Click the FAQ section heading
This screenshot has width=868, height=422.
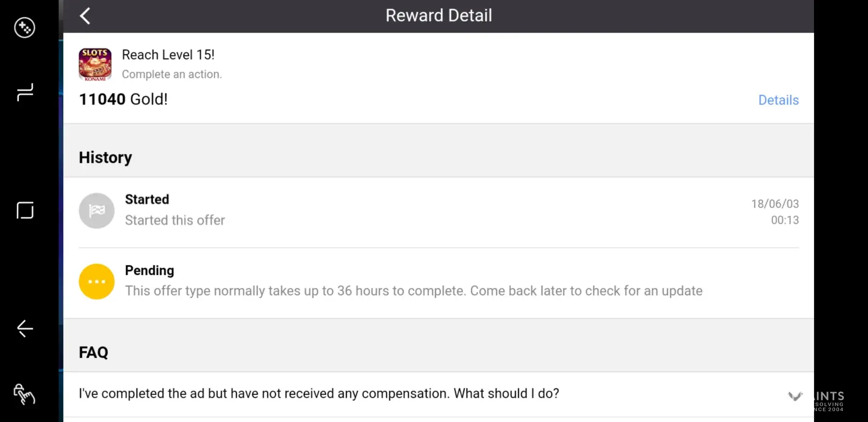pyautogui.click(x=94, y=352)
